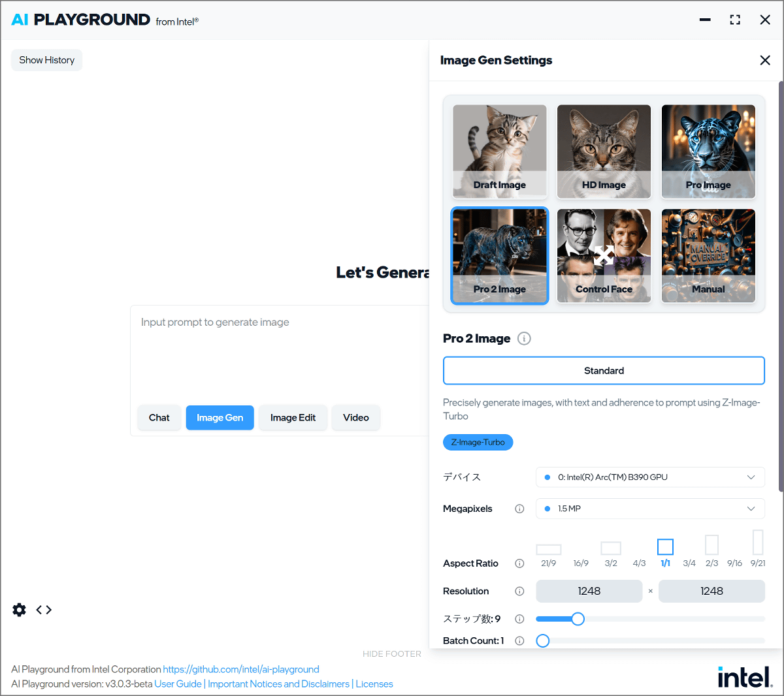This screenshot has height=696, width=784.
Task: Choose the Manual preset thumbnail
Action: click(709, 256)
